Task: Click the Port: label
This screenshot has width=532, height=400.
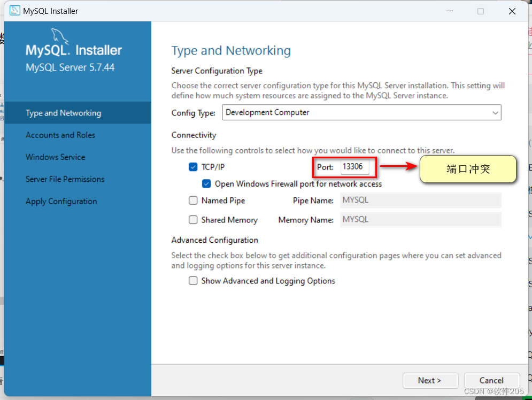Action: point(325,167)
